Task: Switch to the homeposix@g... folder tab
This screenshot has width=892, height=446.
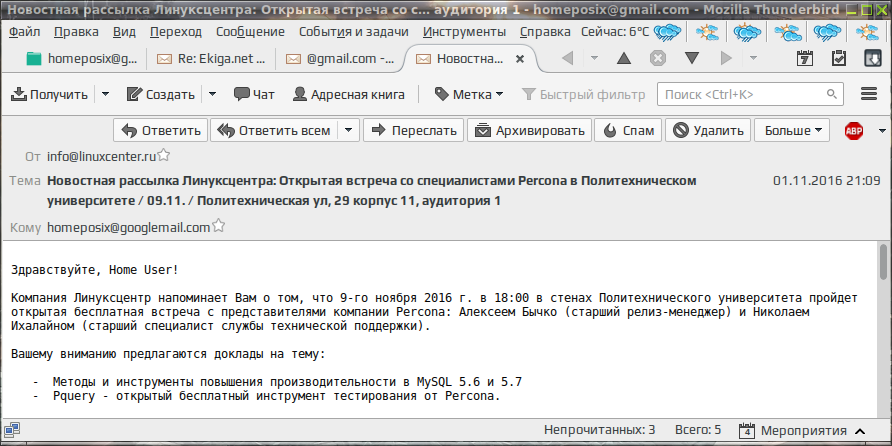Action: 82,58
